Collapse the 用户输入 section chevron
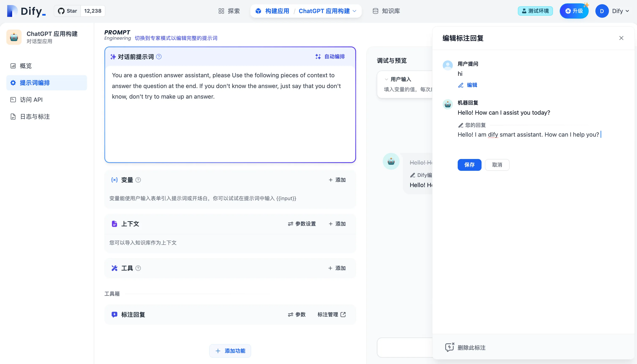 click(x=386, y=79)
